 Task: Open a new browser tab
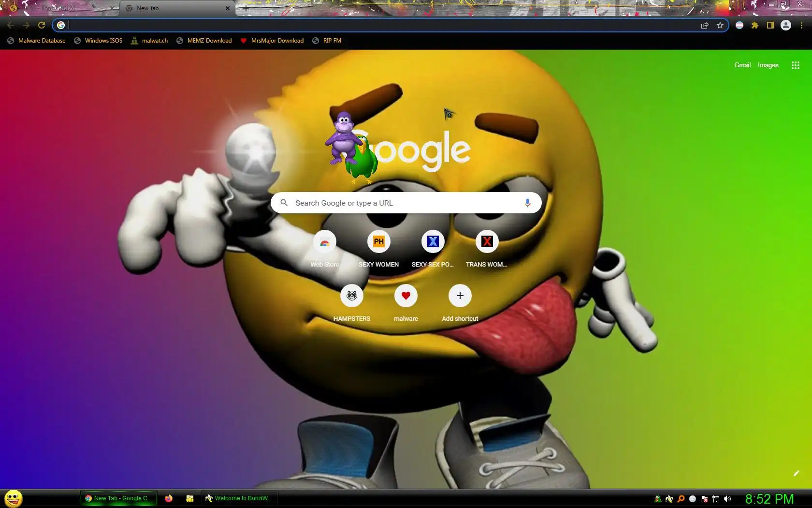(x=246, y=8)
